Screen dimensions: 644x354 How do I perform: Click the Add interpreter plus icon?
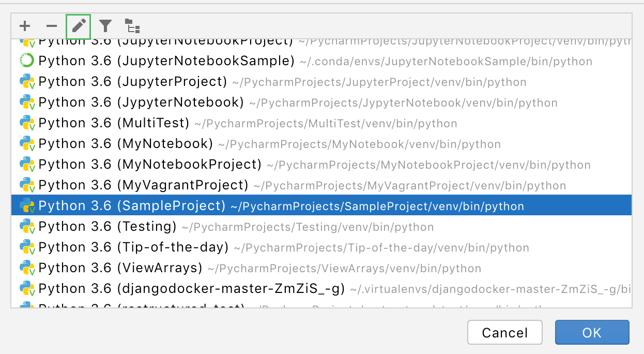(x=25, y=26)
